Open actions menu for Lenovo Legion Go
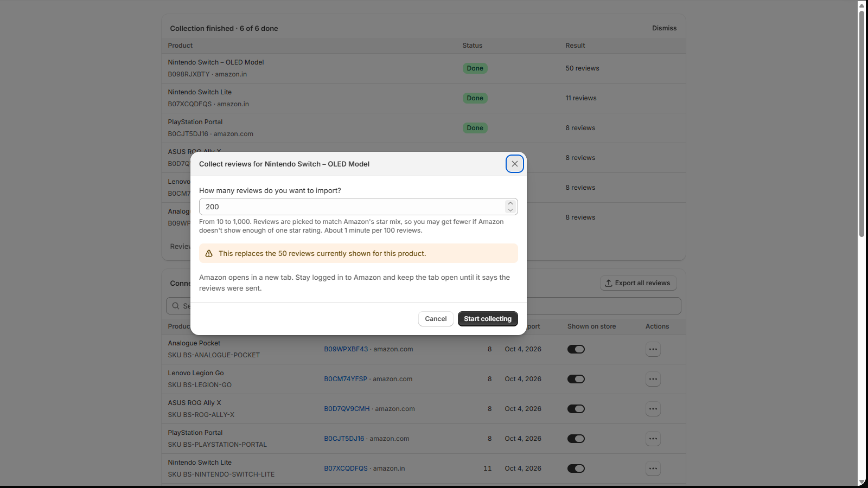This screenshot has height=488, width=868. 653,379
